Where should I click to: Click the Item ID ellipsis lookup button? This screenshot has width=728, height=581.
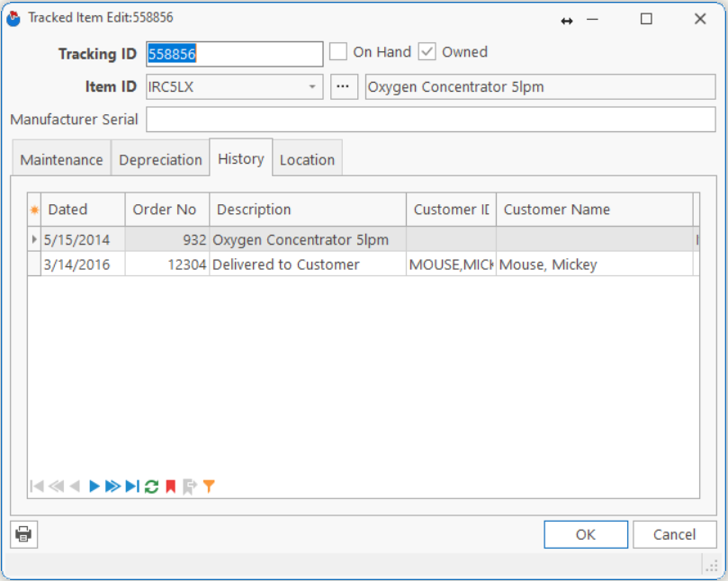(343, 87)
